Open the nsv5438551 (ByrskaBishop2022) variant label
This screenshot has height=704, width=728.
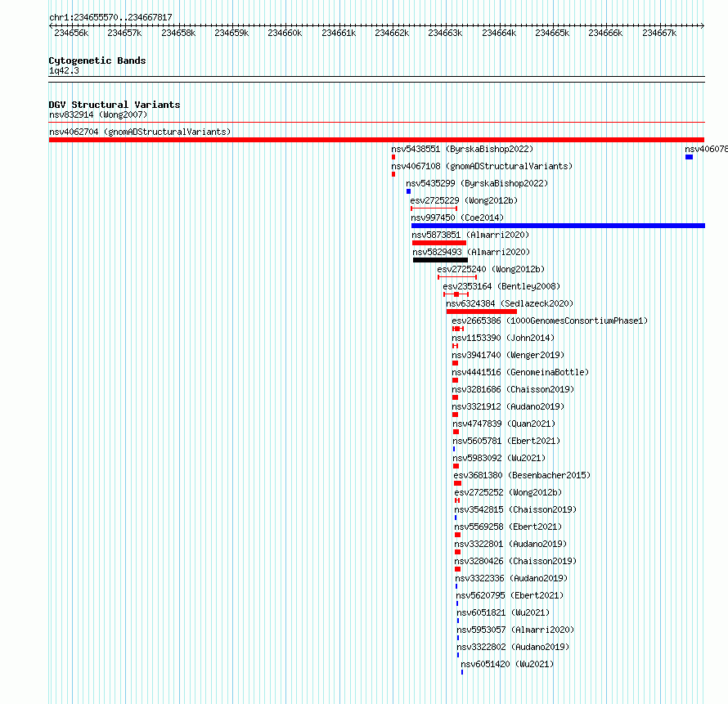(x=462, y=149)
